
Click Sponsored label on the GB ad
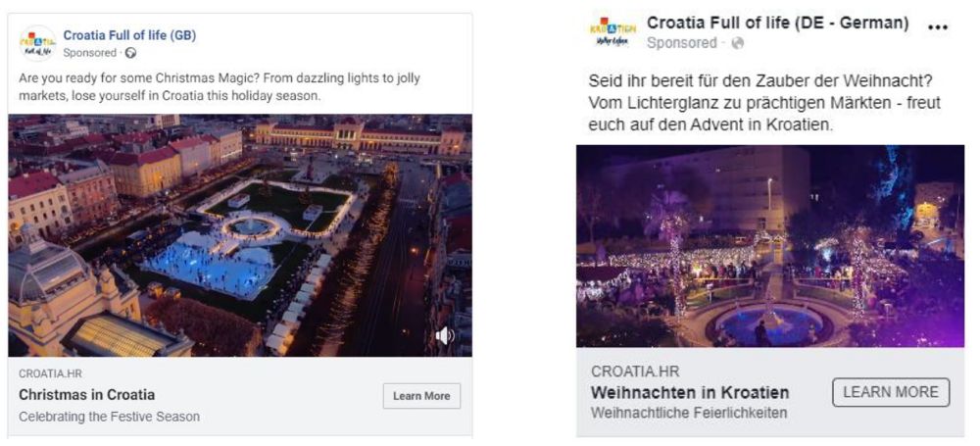click(x=89, y=53)
